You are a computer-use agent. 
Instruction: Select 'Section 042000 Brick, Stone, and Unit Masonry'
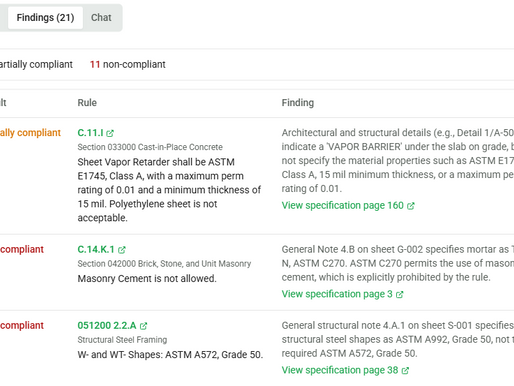tap(164, 264)
